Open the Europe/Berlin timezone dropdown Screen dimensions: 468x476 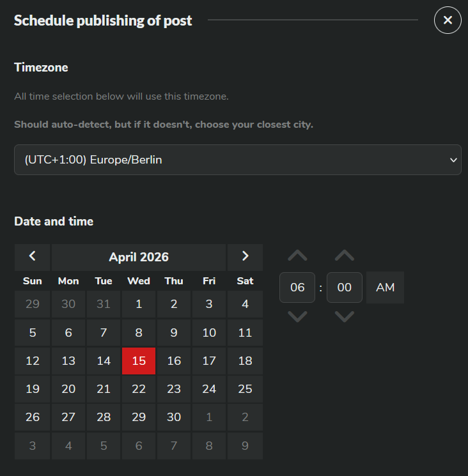237,160
